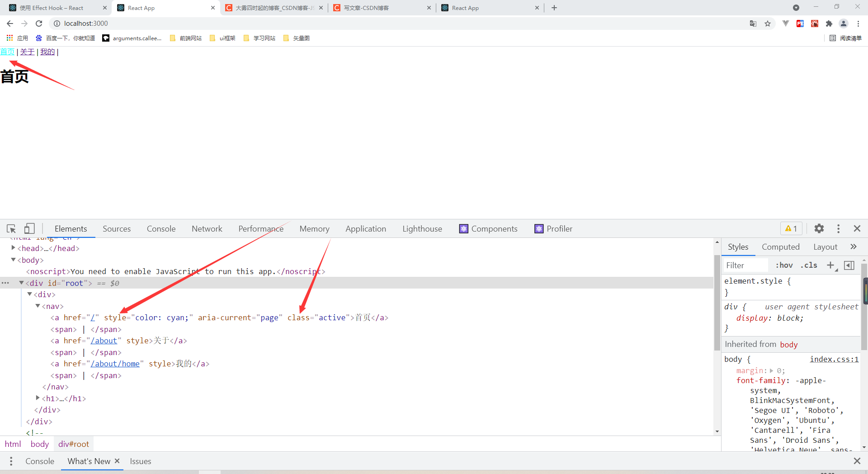This screenshot has height=474, width=868.
Task: Toggle device toolbar in DevTools
Action: tap(29, 229)
